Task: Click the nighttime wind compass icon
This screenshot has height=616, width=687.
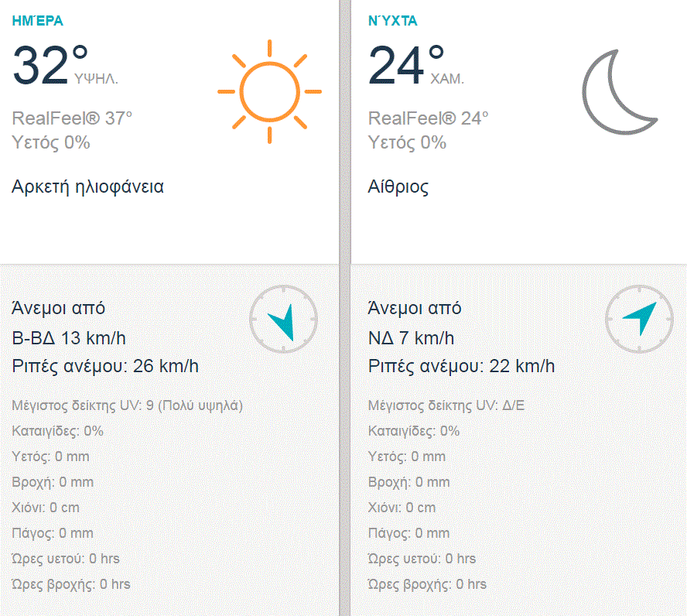Action: [x=640, y=319]
